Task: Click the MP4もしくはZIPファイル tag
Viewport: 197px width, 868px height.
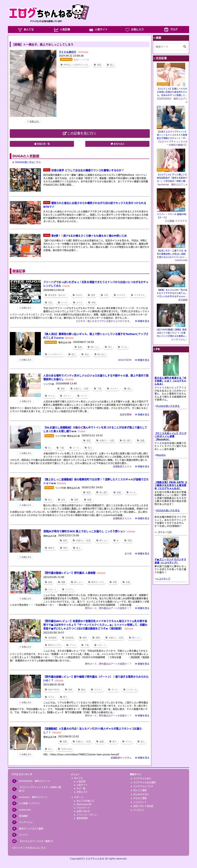Action: tap(74, 65)
